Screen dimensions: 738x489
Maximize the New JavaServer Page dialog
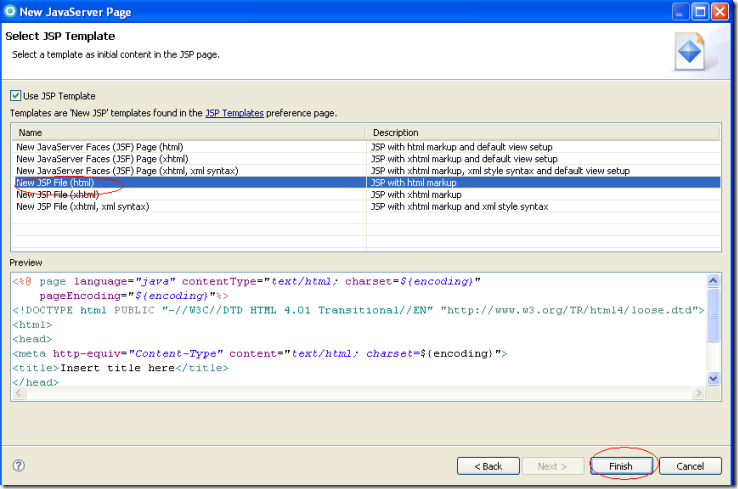701,12
